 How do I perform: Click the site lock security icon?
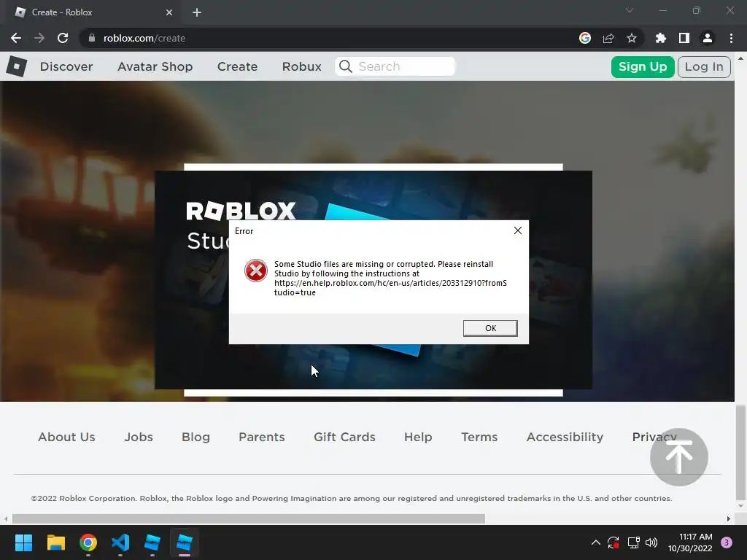click(91, 38)
